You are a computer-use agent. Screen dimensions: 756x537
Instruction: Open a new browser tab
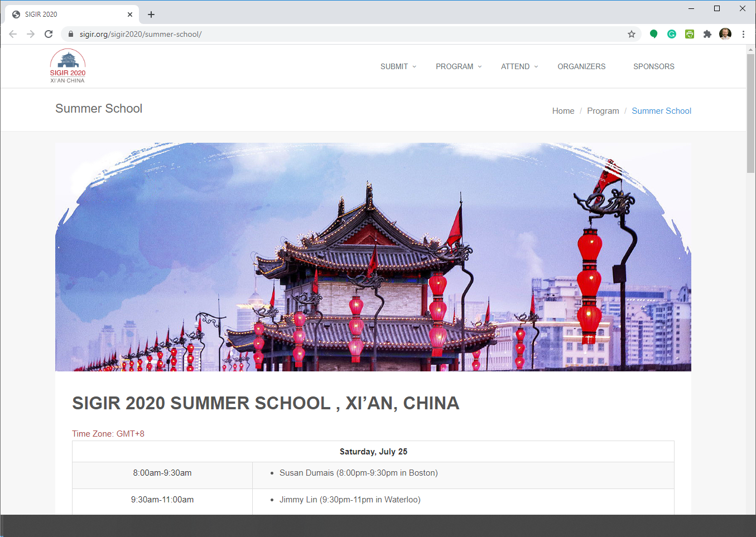point(151,14)
